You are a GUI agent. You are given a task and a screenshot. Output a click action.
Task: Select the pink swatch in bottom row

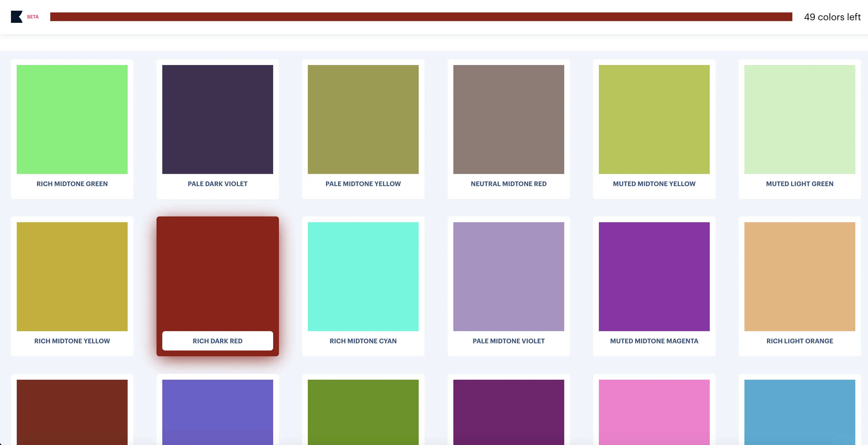[654, 412]
